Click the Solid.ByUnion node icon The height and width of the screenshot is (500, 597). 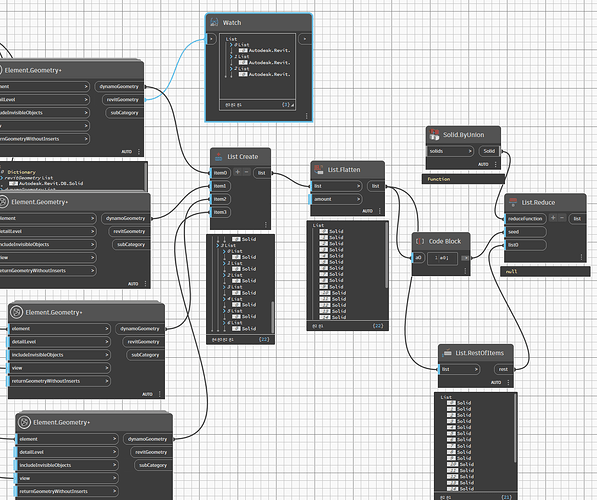pos(434,134)
